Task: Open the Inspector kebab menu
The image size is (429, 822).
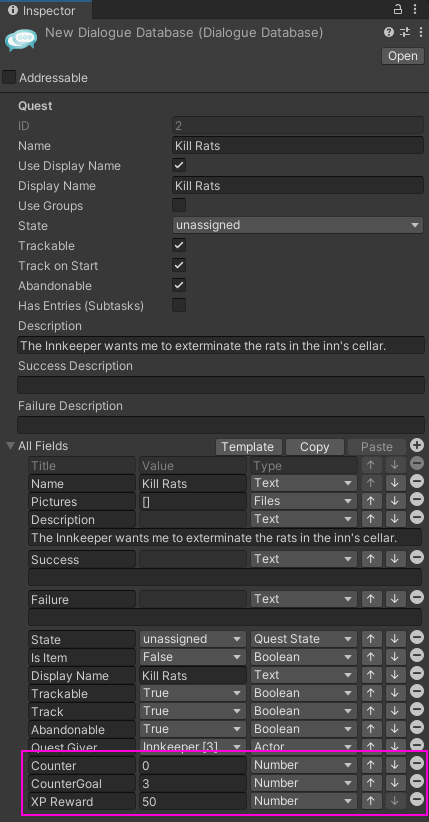Action: point(416,9)
